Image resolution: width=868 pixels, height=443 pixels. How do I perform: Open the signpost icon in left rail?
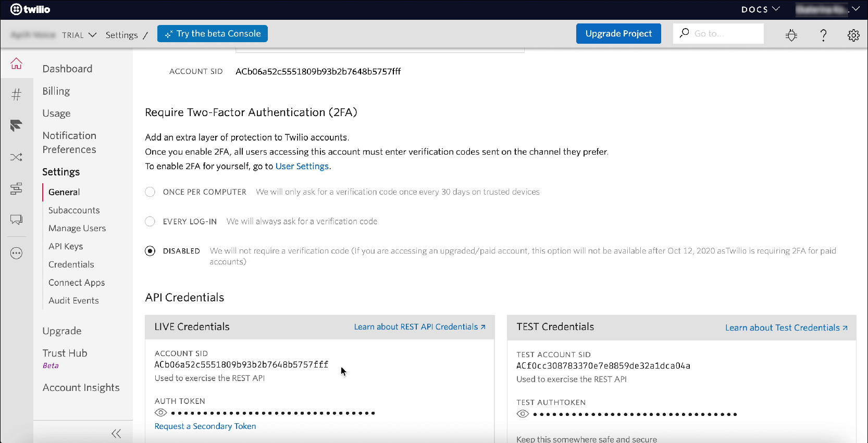pos(17,188)
